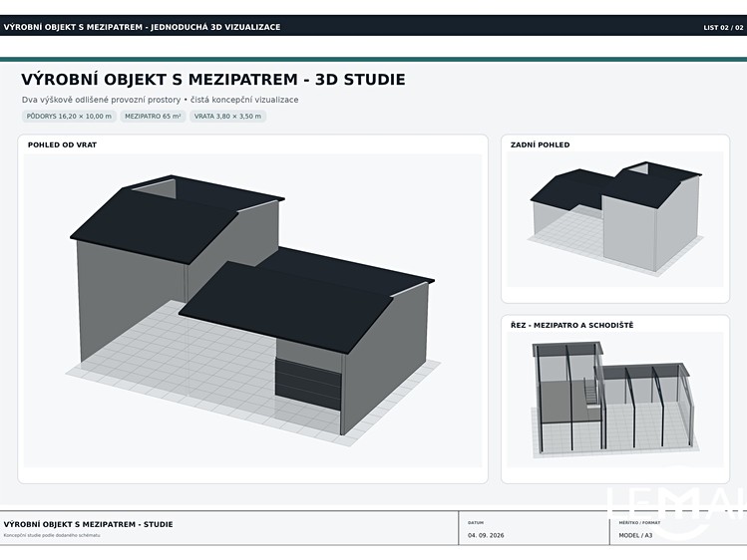The height and width of the screenshot is (560, 747).
Task: Click the gray side wall of tall building
Action: [131, 290]
